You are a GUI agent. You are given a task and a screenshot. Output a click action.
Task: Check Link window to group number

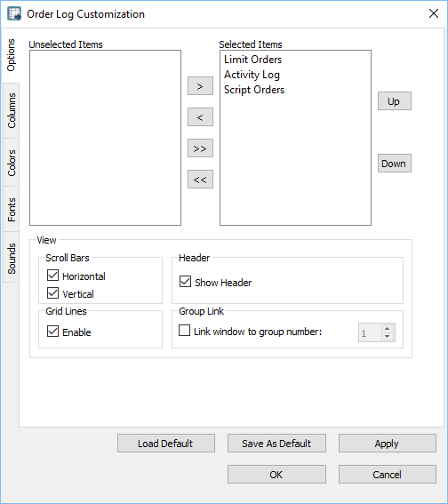(x=184, y=331)
